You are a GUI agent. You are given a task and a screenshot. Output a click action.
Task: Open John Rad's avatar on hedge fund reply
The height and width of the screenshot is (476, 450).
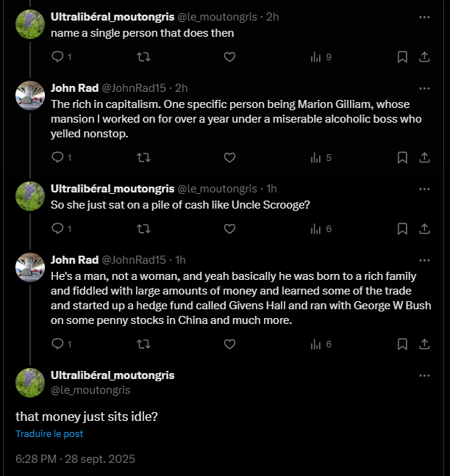pos(30,267)
